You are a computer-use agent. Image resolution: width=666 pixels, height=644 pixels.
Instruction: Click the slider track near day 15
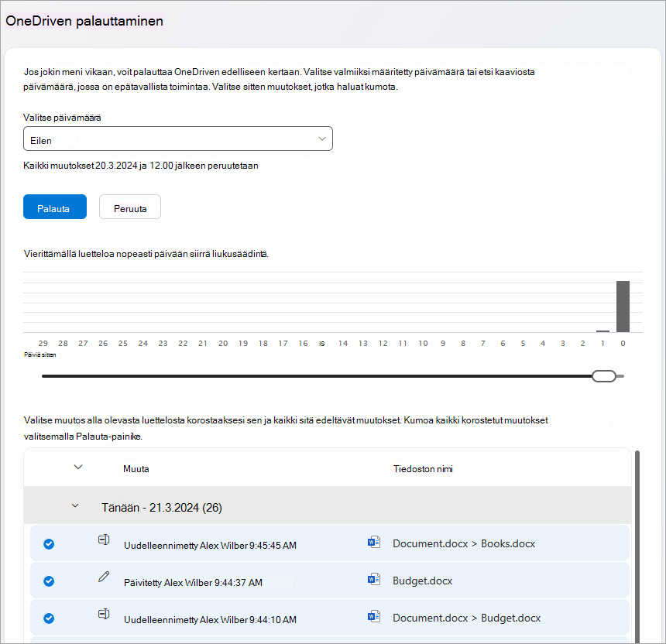(322, 376)
